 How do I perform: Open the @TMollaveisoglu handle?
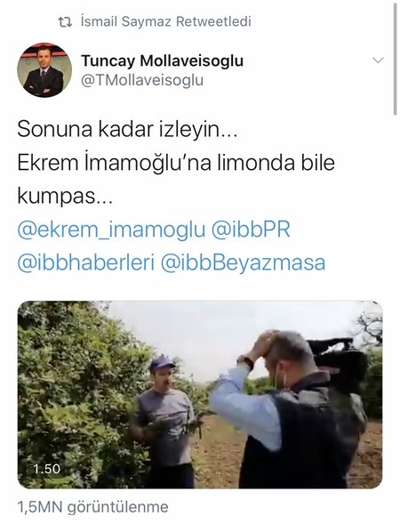point(142,80)
